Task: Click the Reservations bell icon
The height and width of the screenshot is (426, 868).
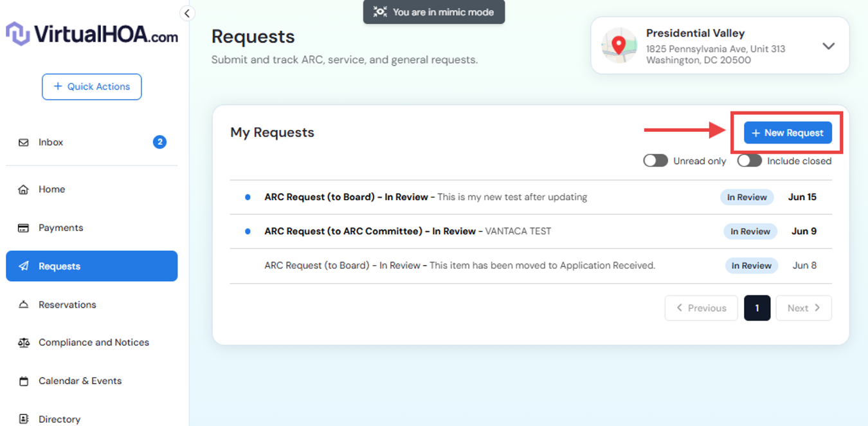Action: coord(24,304)
